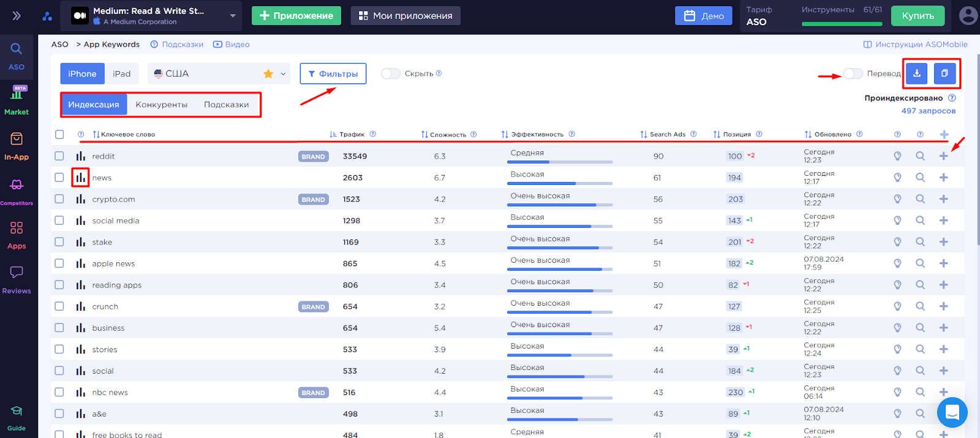Screen dimensions: 980x438
Task: Open the Фильтры button
Action: pyautogui.click(x=333, y=74)
